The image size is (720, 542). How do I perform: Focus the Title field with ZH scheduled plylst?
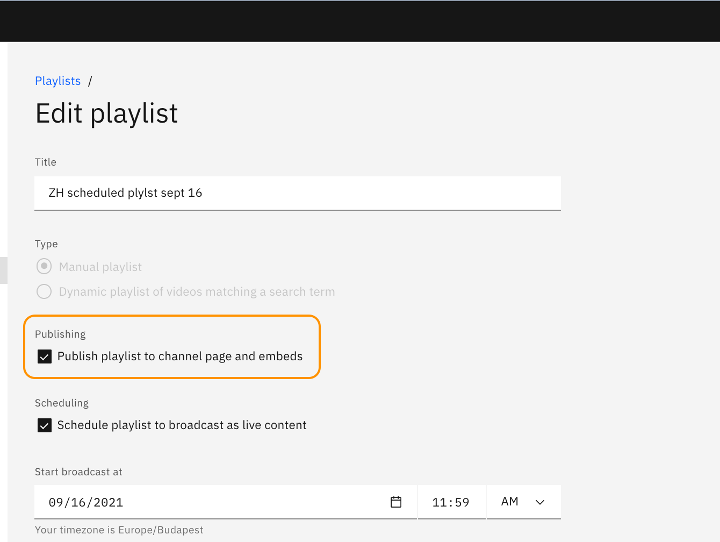pos(298,193)
